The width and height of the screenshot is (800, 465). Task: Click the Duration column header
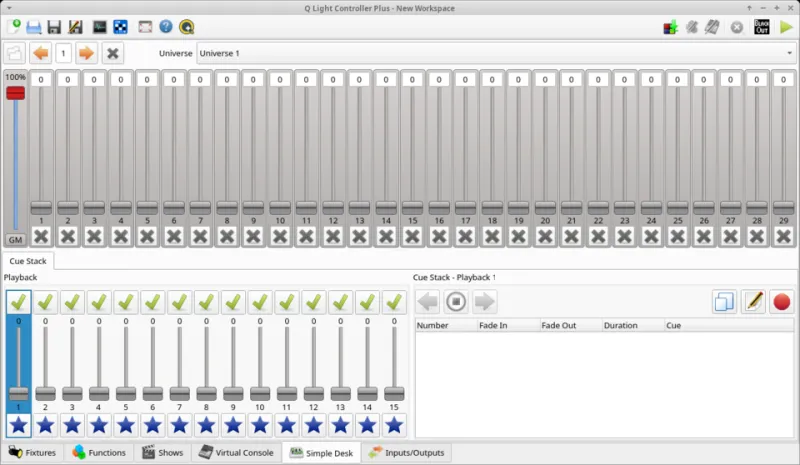coord(633,325)
